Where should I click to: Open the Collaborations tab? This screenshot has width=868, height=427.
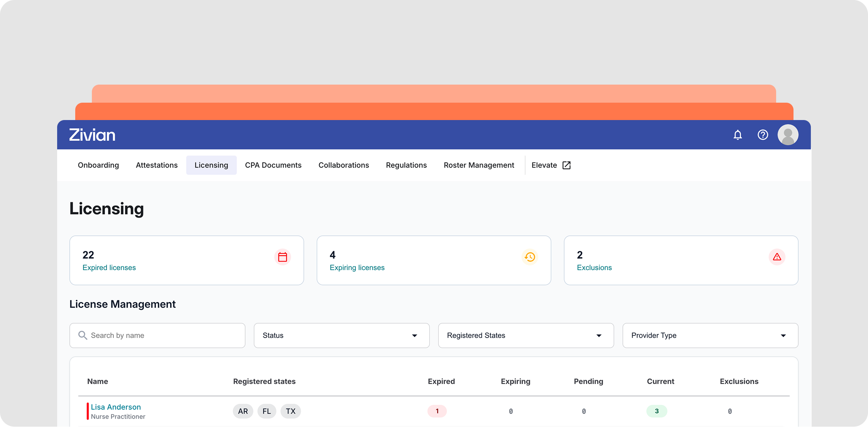(344, 165)
